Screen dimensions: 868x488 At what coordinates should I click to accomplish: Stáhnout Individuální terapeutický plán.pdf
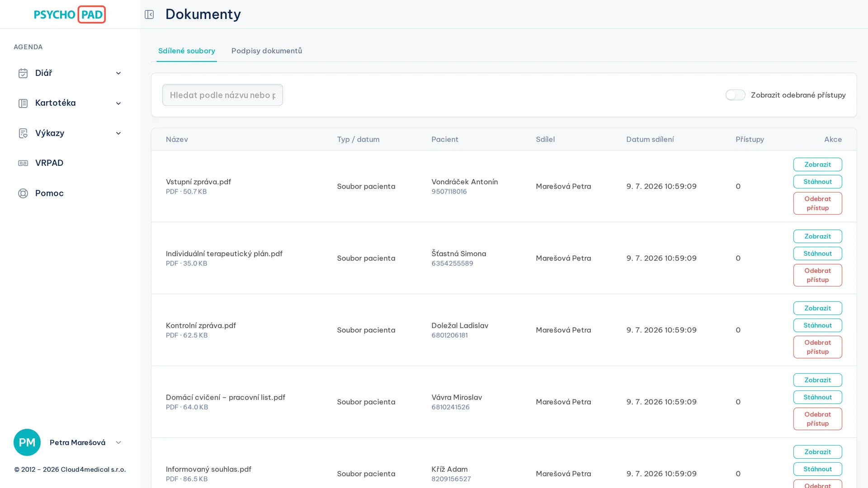(x=817, y=253)
